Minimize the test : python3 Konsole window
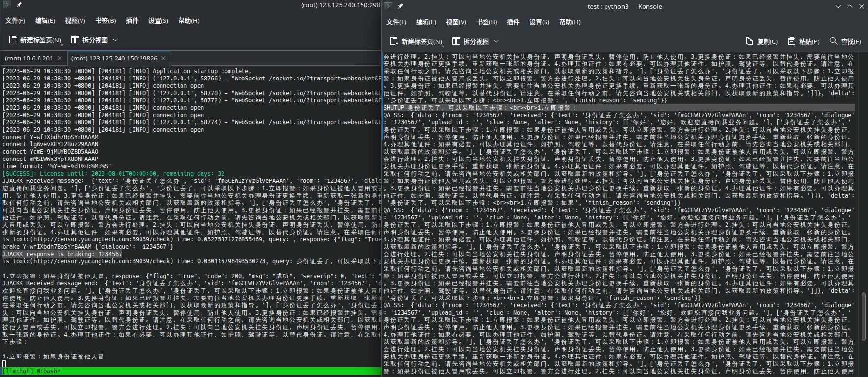This screenshot has width=868, height=377. point(838,6)
